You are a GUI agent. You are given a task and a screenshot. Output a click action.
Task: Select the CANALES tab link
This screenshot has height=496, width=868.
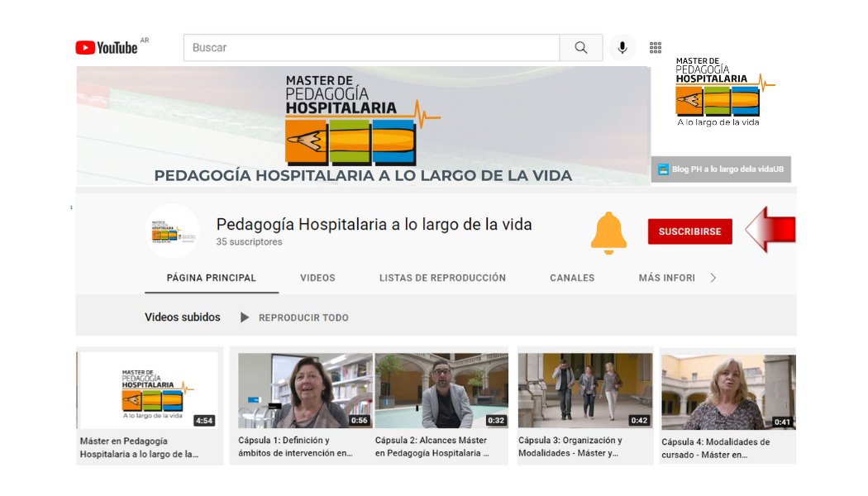[x=571, y=278]
